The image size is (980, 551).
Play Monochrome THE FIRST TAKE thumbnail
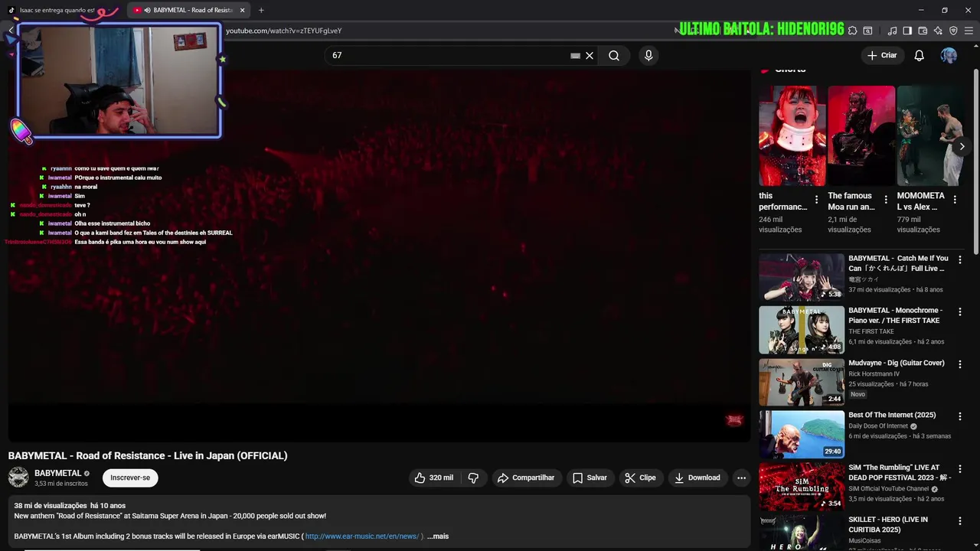pos(802,330)
